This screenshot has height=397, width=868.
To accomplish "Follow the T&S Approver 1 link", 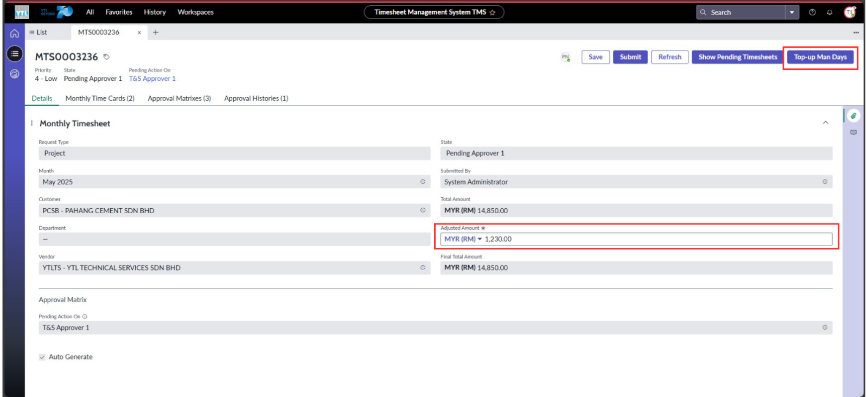I will coord(152,79).
